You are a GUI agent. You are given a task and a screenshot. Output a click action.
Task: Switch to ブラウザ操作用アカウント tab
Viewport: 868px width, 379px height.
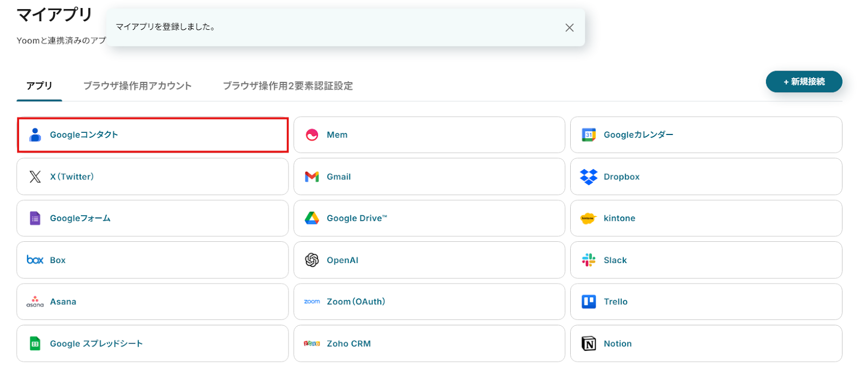coord(137,86)
